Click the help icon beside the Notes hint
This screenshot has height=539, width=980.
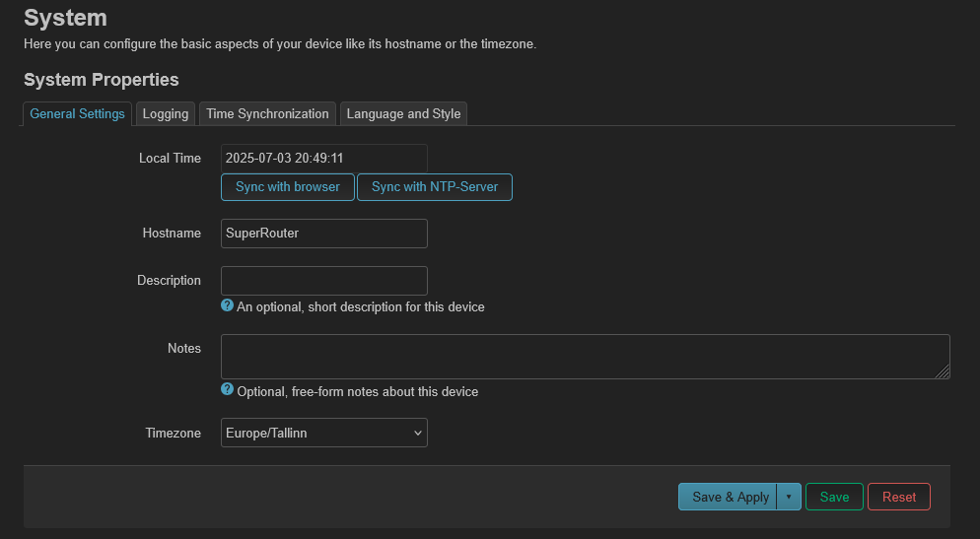pos(227,390)
